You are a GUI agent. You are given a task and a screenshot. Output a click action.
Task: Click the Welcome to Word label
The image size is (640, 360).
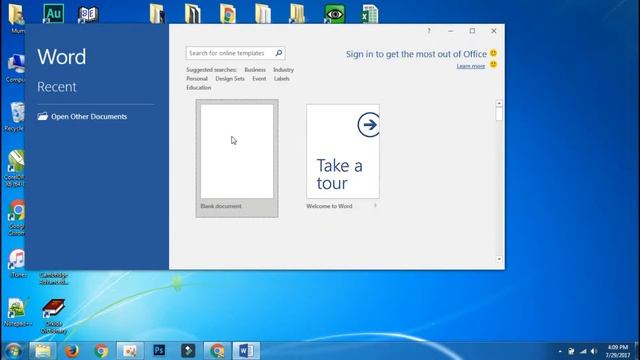[x=329, y=206]
